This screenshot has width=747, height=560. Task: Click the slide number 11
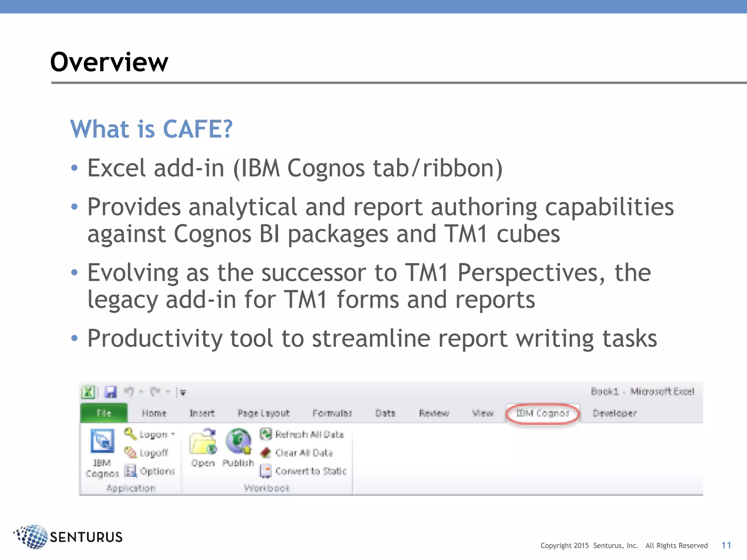[726, 545]
